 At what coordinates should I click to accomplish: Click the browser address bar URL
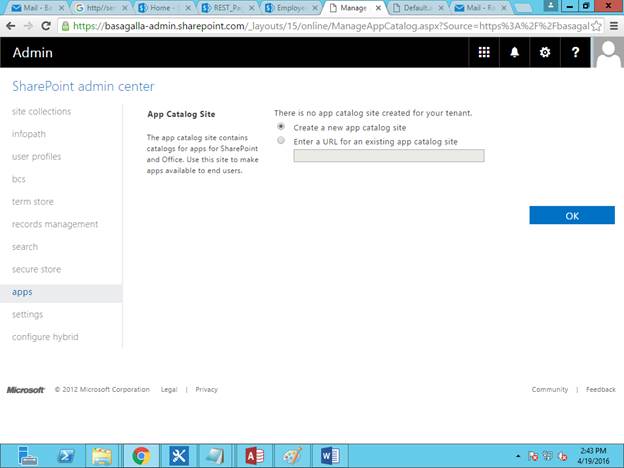(x=331, y=26)
